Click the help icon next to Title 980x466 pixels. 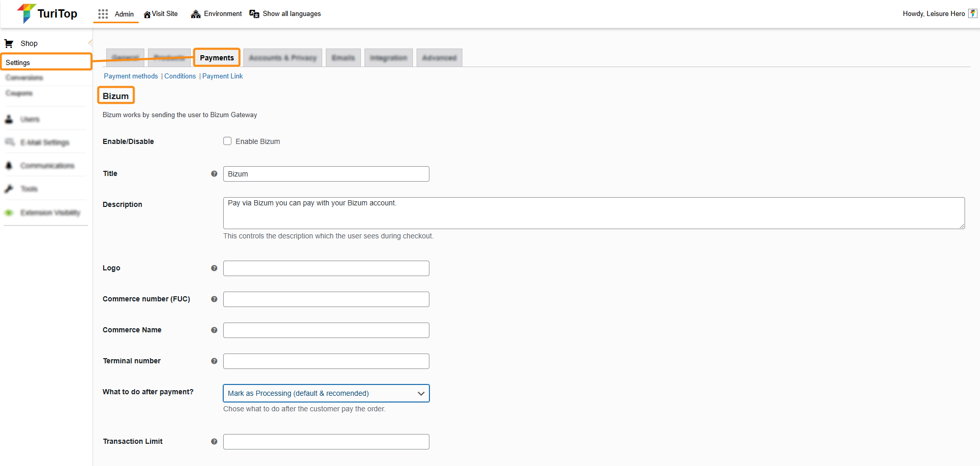[214, 174]
